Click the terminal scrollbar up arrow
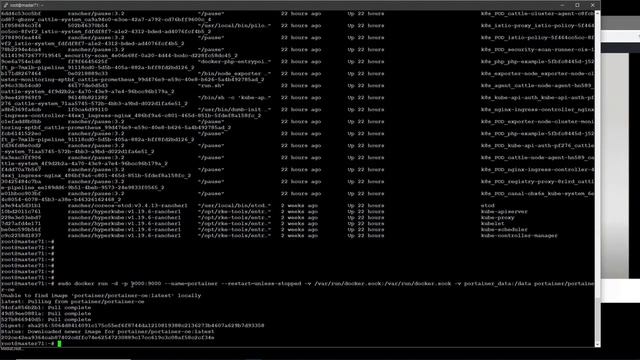The height and width of the screenshot is (360, 640). coord(598,13)
